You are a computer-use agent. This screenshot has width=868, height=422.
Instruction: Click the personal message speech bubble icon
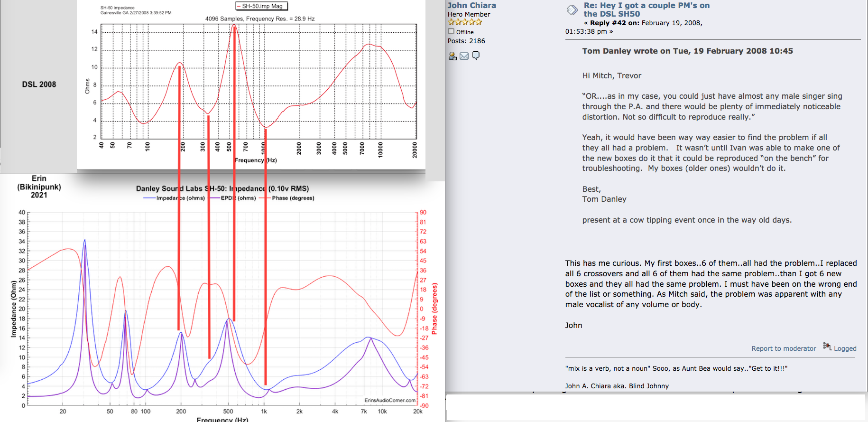click(476, 56)
